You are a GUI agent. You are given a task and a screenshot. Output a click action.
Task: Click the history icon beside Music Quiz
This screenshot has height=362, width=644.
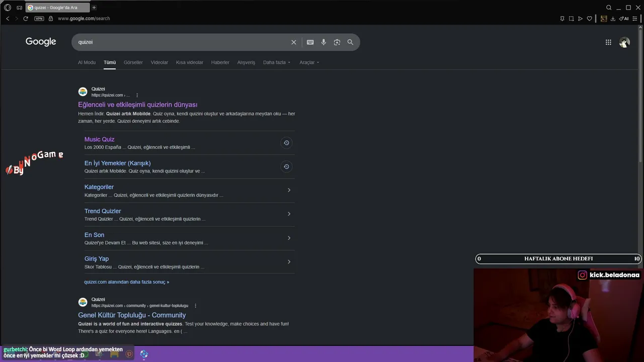pos(286,143)
